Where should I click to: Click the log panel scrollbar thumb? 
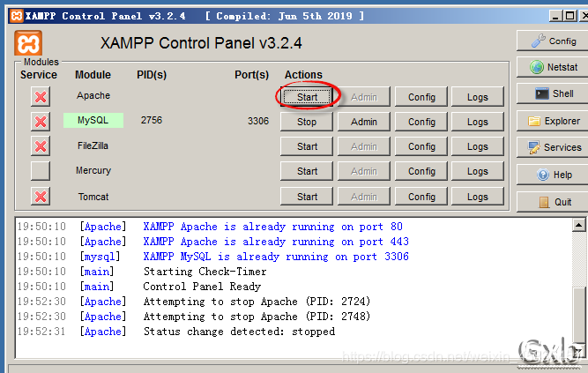pos(578,315)
